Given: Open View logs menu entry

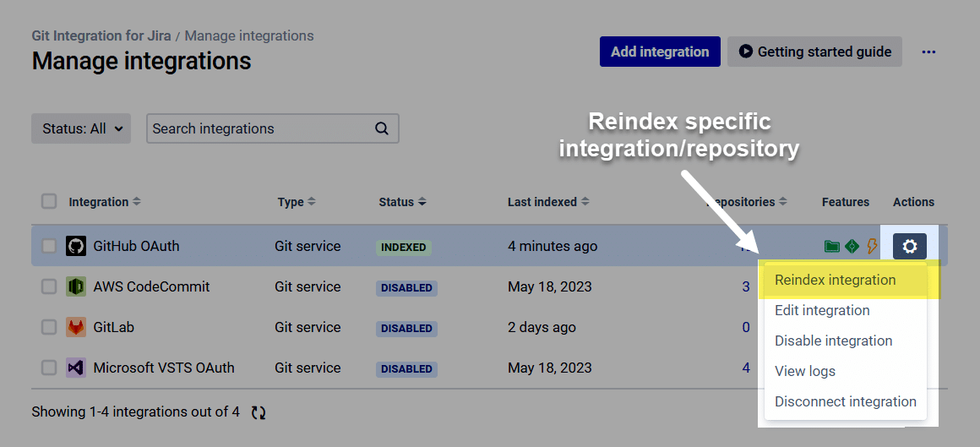Looking at the screenshot, I should [x=846, y=371].
